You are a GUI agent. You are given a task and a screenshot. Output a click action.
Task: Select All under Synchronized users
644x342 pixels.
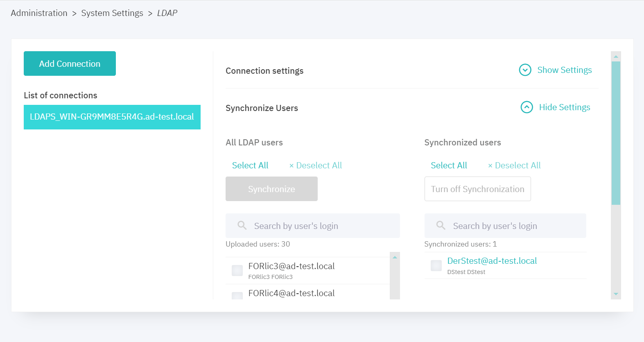[x=449, y=165]
